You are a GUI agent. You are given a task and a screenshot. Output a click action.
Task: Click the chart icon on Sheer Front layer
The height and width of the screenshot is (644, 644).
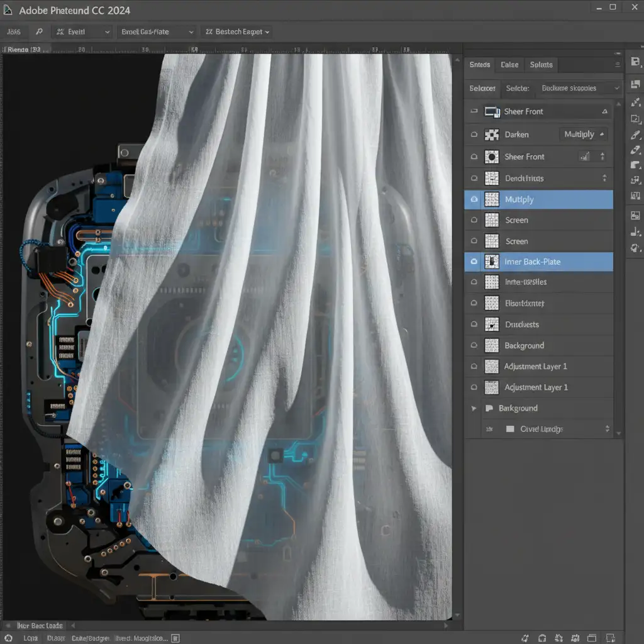585,157
